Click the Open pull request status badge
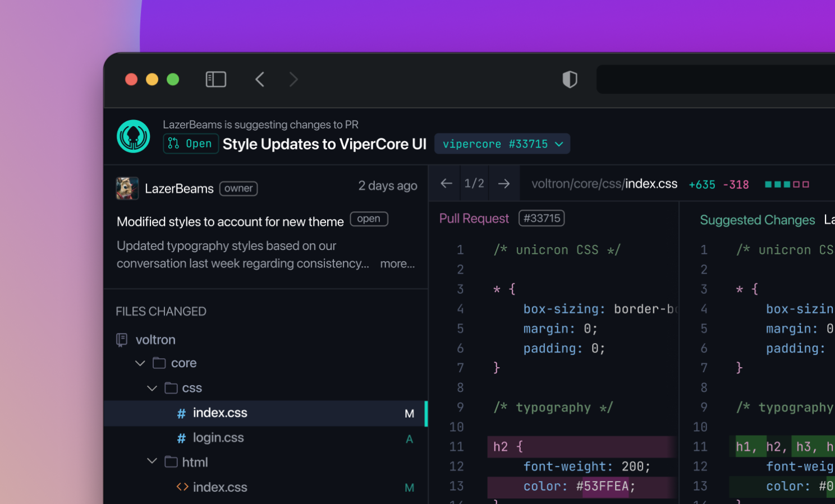This screenshot has width=835, height=504. tap(191, 144)
